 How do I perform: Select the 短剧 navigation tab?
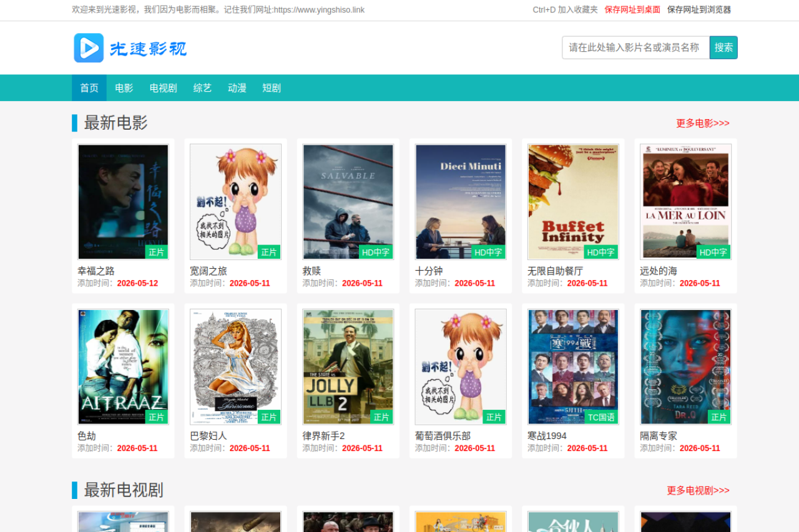pos(272,88)
